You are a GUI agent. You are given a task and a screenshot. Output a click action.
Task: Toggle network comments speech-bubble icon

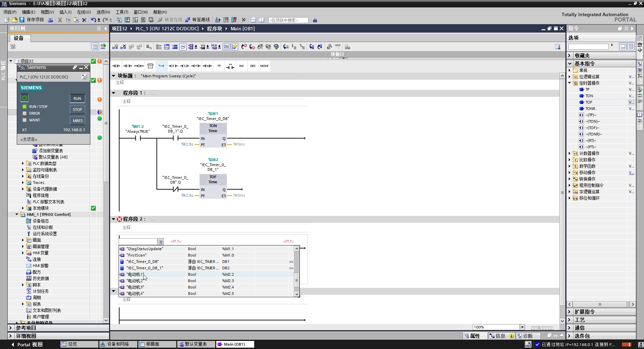[183, 47]
